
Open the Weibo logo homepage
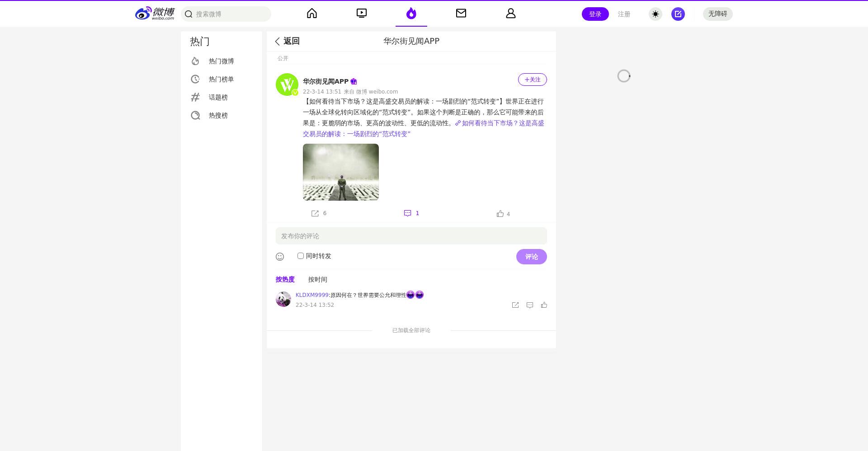coord(155,14)
